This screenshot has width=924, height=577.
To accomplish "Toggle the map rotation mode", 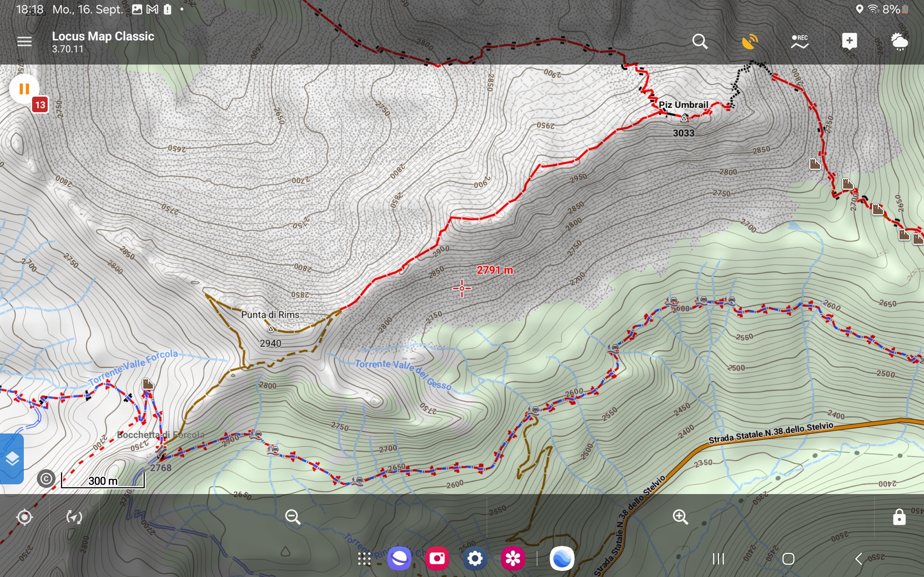I will [74, 517].
